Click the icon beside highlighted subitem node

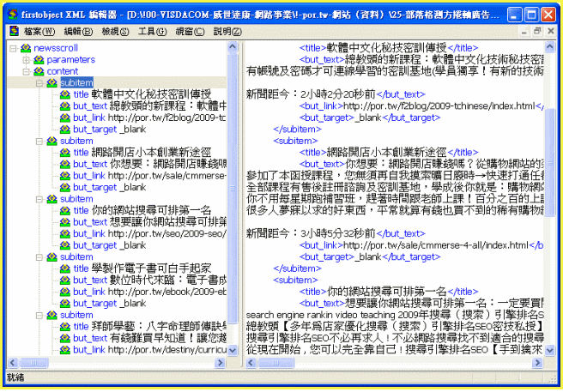(51, 82)
